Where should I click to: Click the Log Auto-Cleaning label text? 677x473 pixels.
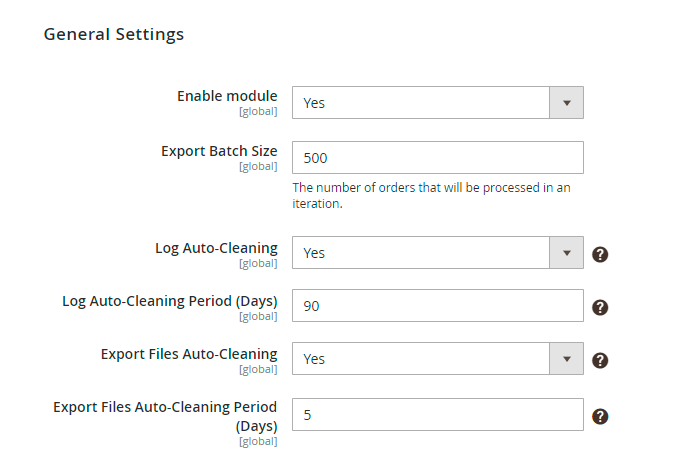coord(216,247)
